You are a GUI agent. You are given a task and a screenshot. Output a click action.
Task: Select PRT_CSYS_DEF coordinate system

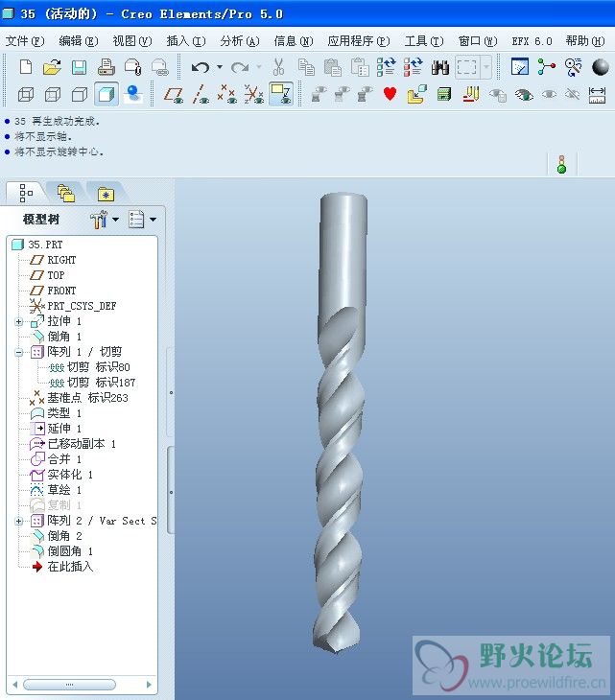pos(82,306)
